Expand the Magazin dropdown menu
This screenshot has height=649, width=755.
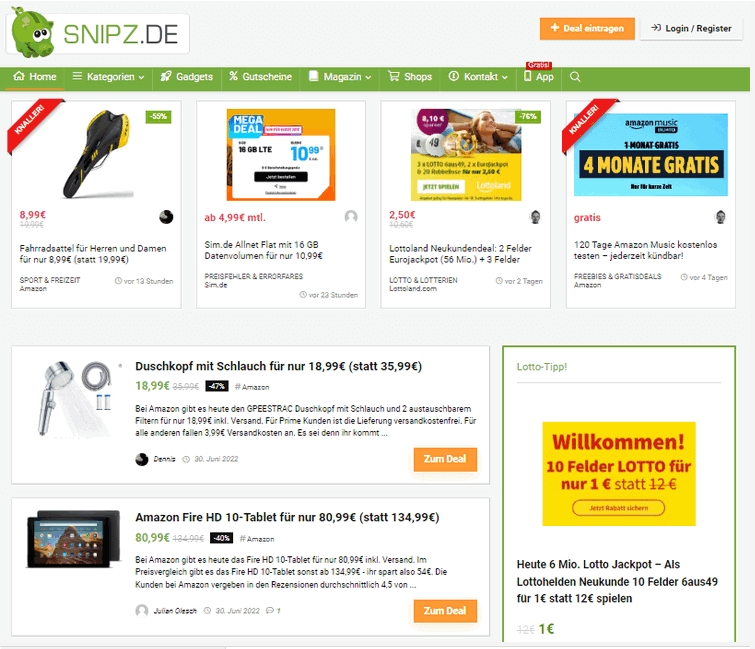point(340,77)
